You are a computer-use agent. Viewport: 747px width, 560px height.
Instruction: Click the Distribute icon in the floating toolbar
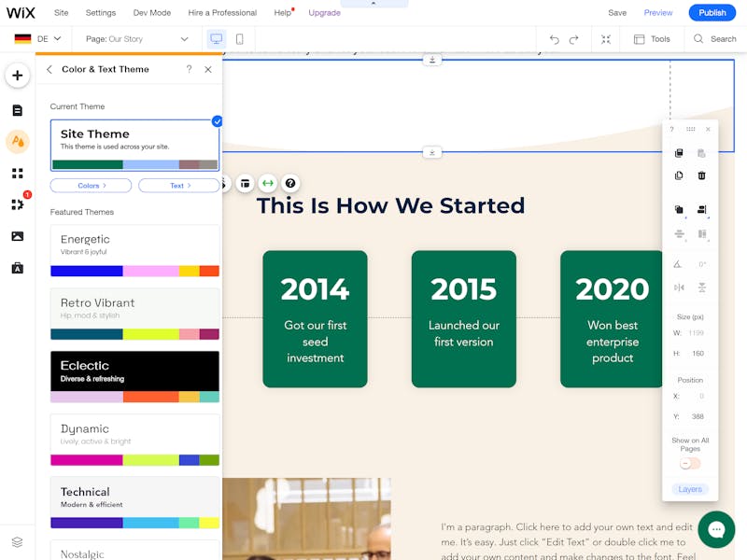679,234
